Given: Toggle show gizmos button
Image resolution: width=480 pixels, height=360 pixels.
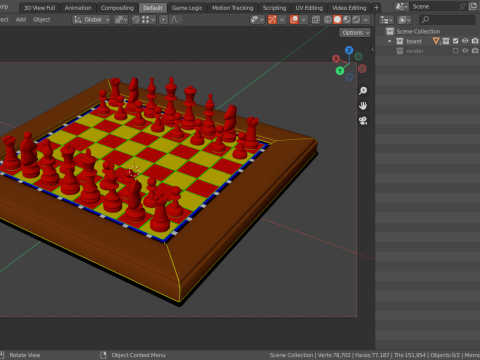Looking at the screenshot, I should [x=272, y=20].
